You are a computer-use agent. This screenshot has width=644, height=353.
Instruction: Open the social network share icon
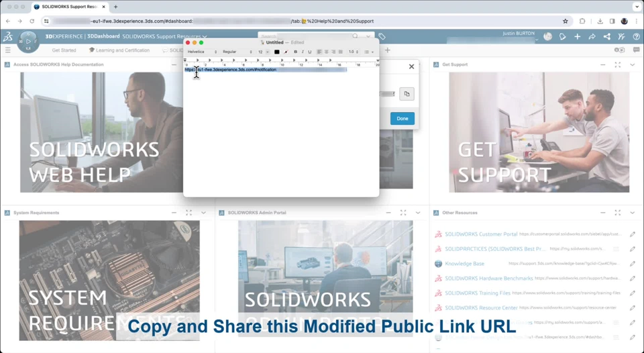pyautogui.click(x=606, y=36)
